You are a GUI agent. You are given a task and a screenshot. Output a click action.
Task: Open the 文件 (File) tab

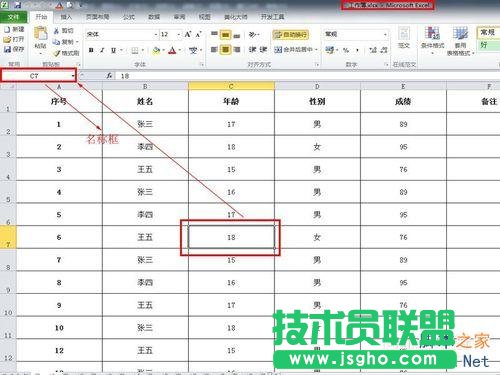tap(13, 17)
